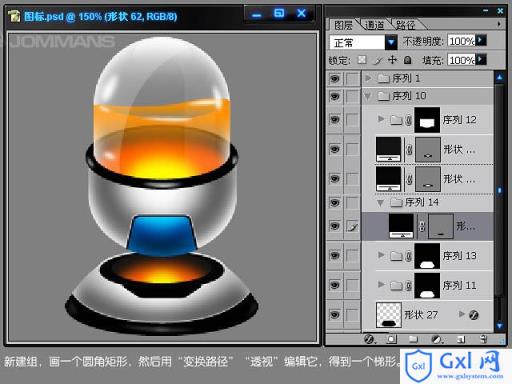Click the lock position move icon
The width and height of the screenshot is (512, 384).
coord(392,60)
